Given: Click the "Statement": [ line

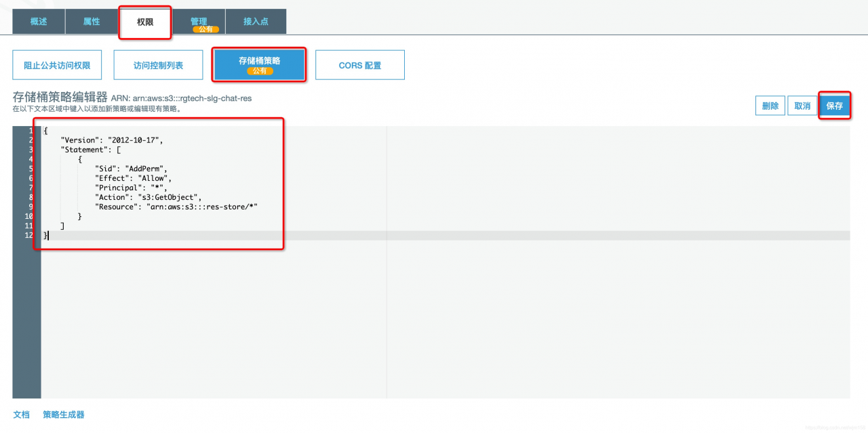Looking at the screenshot, I should pyautogui.click(x=91, y=150).
